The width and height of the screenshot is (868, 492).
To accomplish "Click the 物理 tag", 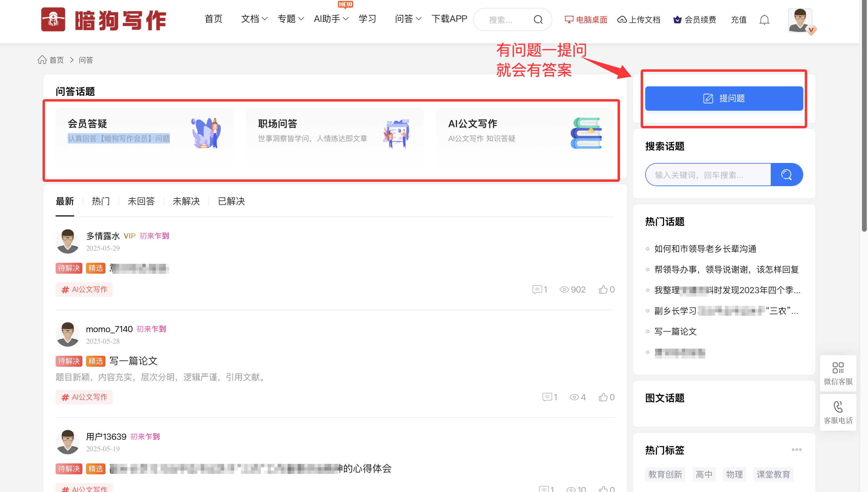I will pos(735,474).
